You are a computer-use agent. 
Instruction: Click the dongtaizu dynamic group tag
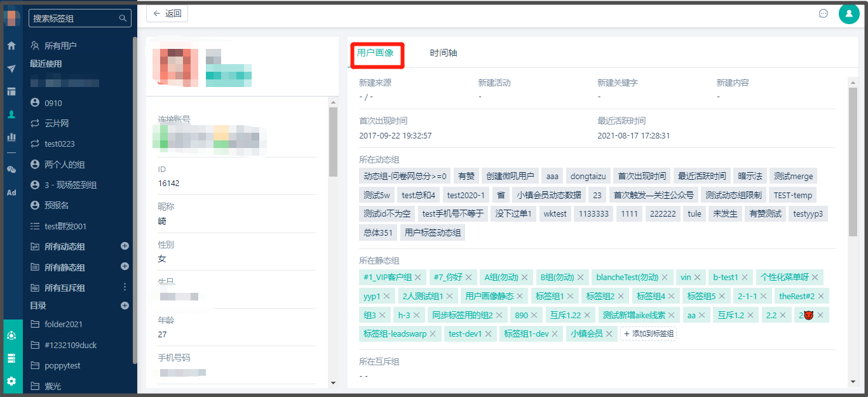click(x=588, y=176)
